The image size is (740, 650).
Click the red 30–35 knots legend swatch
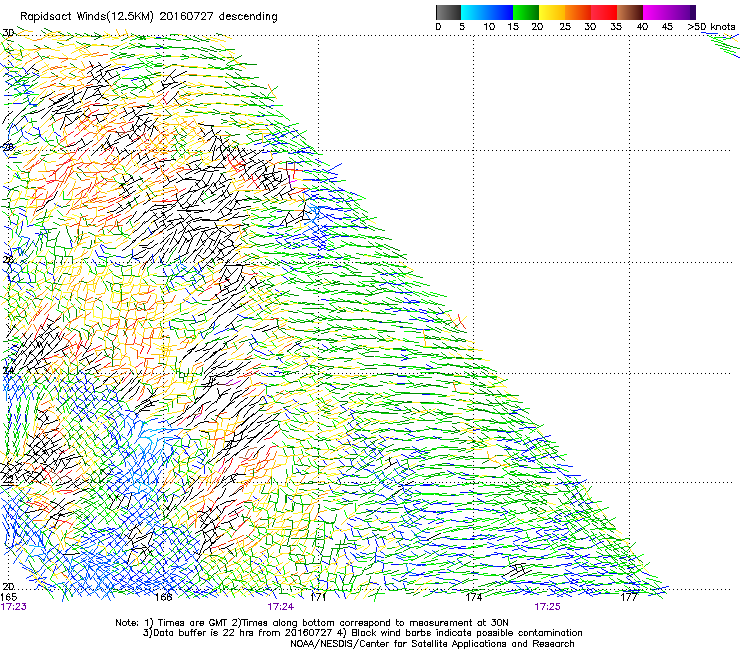point(604,12)
